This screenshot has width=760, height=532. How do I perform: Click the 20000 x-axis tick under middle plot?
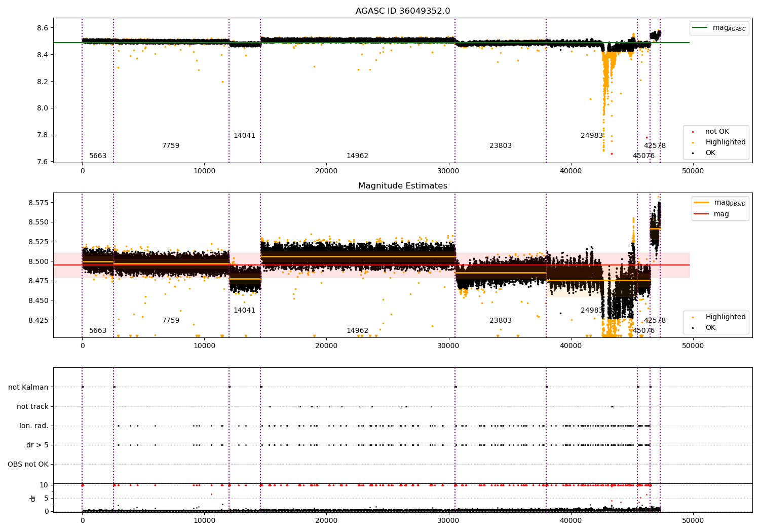click(326, 346)
